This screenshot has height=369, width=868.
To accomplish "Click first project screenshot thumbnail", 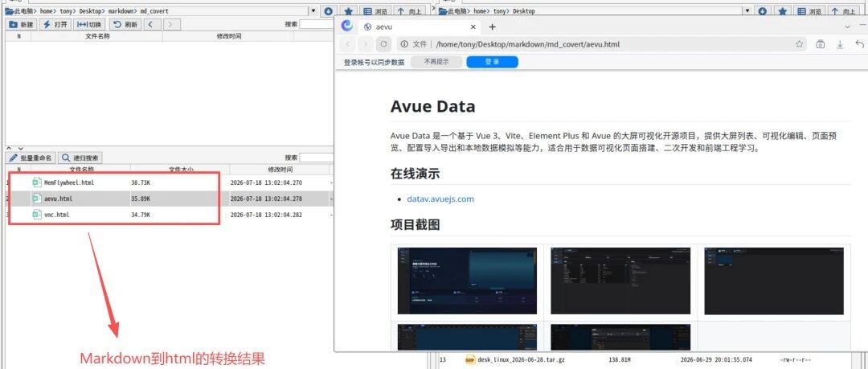I will point(467,281).
